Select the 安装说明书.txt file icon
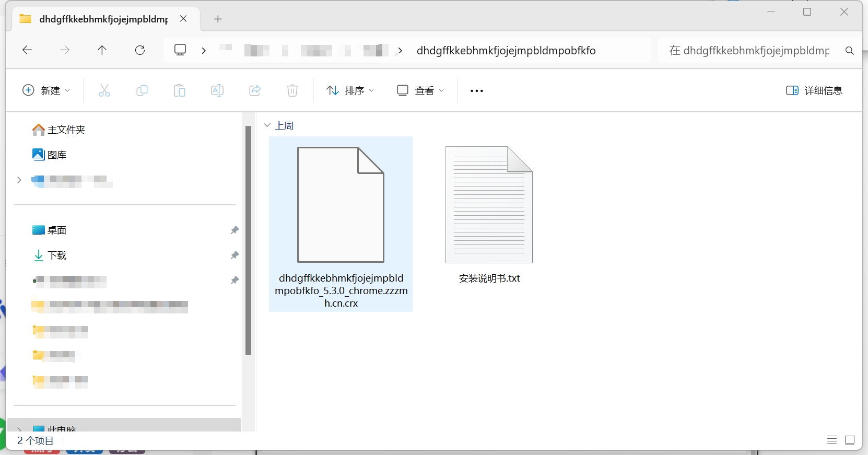This screenshot has width=868, height=455. tap(489, 205)
